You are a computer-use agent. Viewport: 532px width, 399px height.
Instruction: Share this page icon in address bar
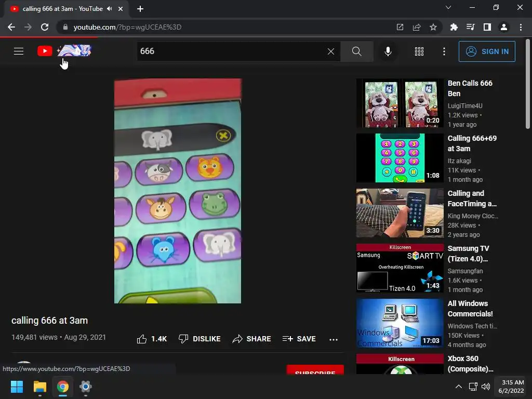[417, 27]
